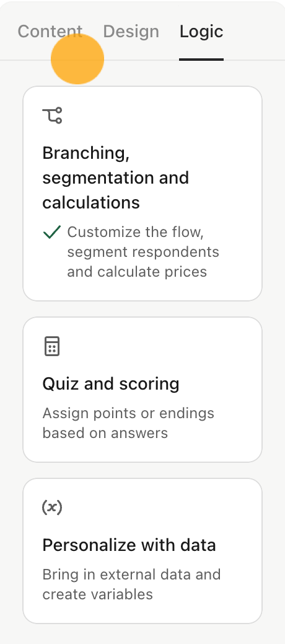Click the green checkmark under Branching
Screen dimensions: 285x644
pyautogui.click(x=52, y=232)
